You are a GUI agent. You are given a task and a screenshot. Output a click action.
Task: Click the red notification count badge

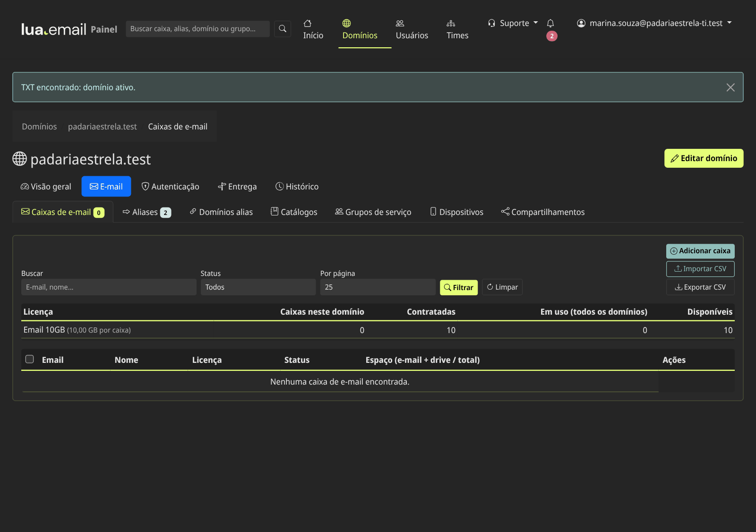(x=552, y=36)
